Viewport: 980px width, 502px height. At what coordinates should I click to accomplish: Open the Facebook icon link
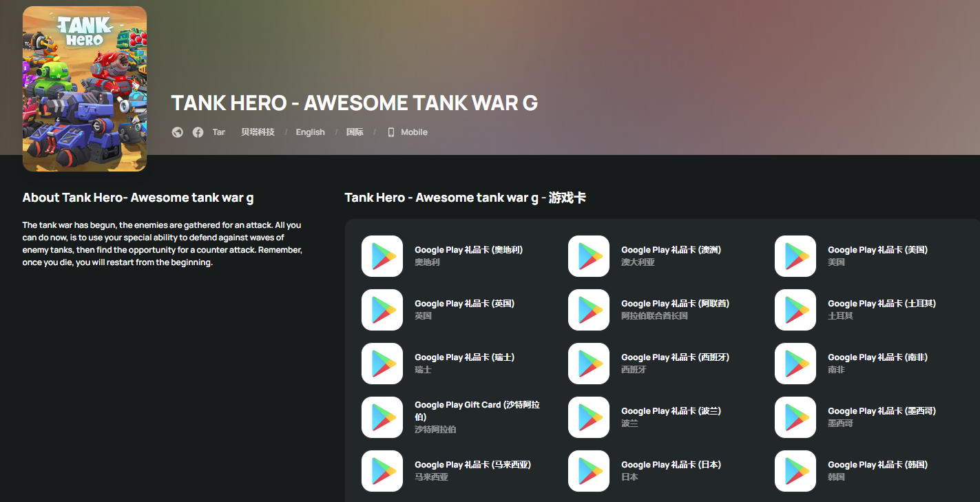[198, 132]
